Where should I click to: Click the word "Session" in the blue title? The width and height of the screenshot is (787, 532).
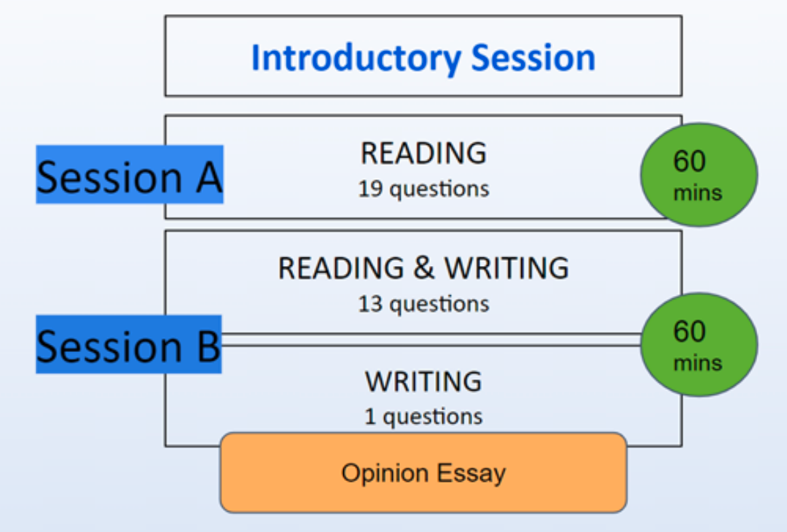tap(533, 58)
